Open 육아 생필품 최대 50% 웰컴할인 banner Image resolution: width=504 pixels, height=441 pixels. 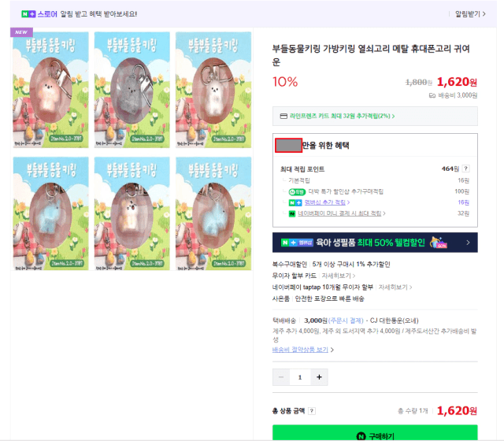click(x=375, y=243)
